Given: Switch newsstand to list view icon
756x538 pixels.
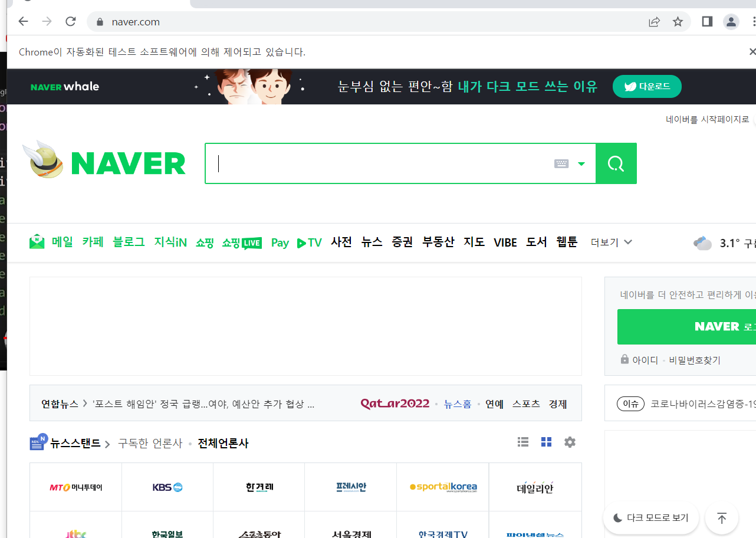Looking at the screenshot, I should (x=523, y=442).
